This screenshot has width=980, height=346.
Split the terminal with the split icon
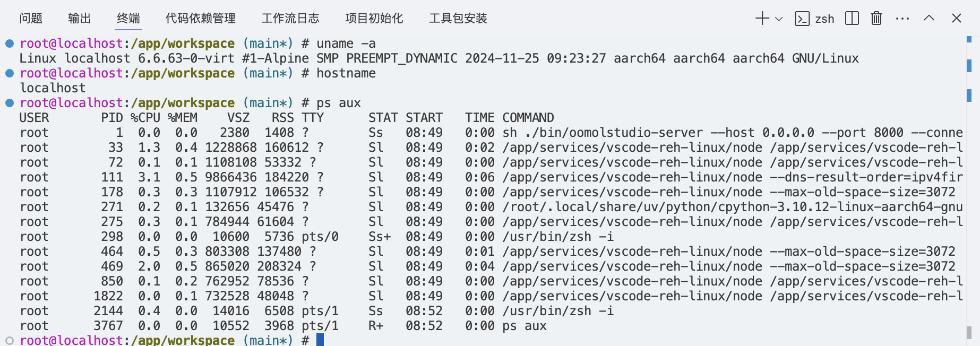[852, 19]
